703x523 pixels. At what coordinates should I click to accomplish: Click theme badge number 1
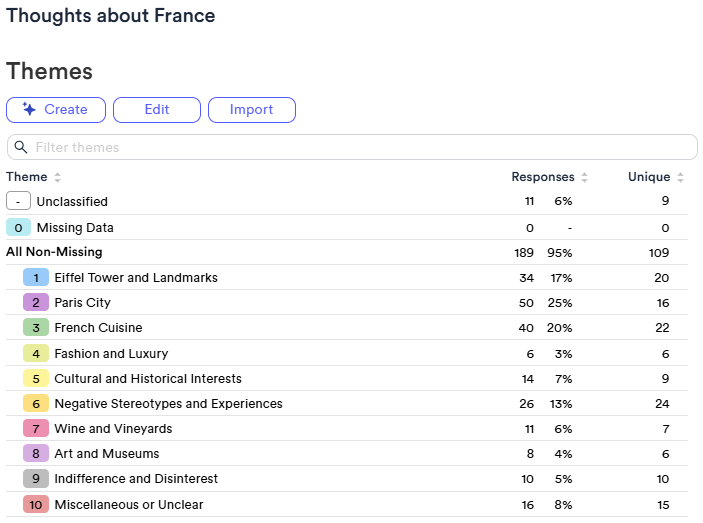(36, 277)
